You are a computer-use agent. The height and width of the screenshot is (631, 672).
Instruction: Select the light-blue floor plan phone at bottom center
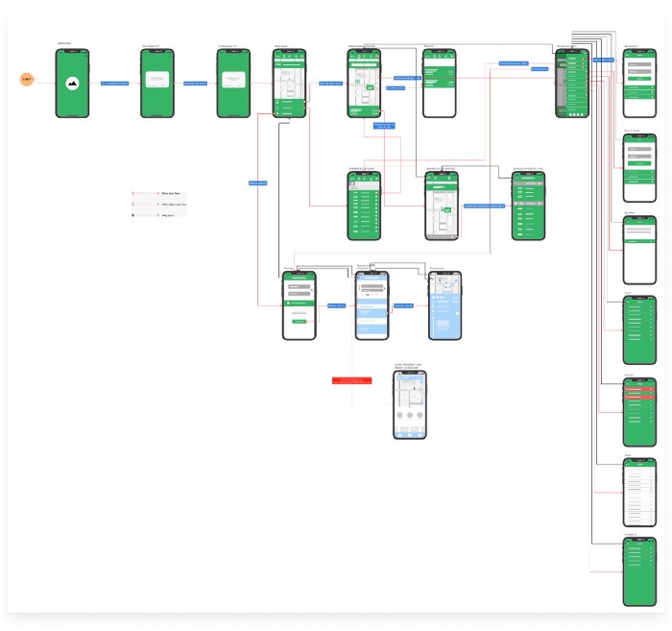click(x=409, y=405)
